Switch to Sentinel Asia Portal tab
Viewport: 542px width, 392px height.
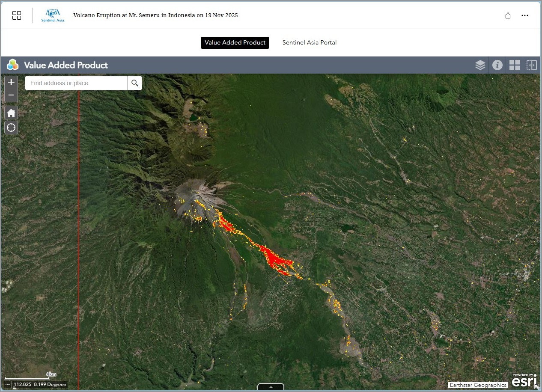309,42
